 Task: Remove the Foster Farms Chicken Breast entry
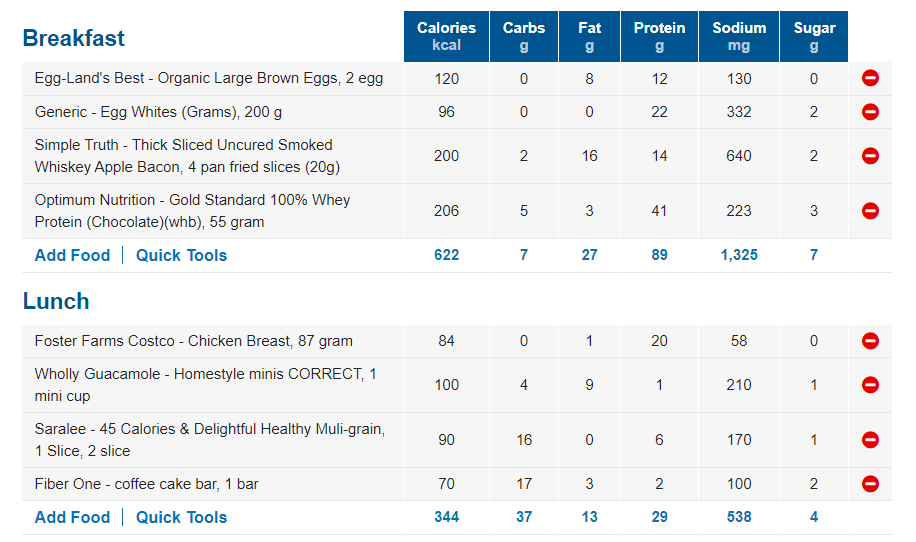tap(870, 341)
